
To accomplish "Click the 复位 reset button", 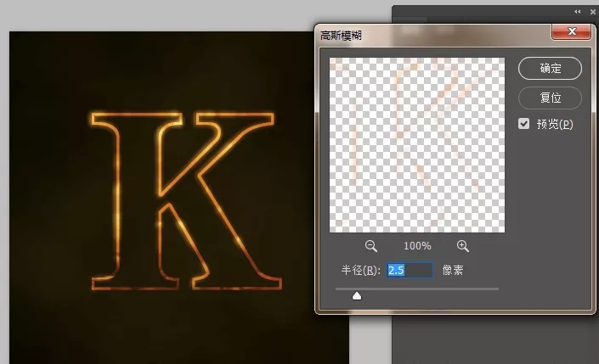I will coord(550,98).
